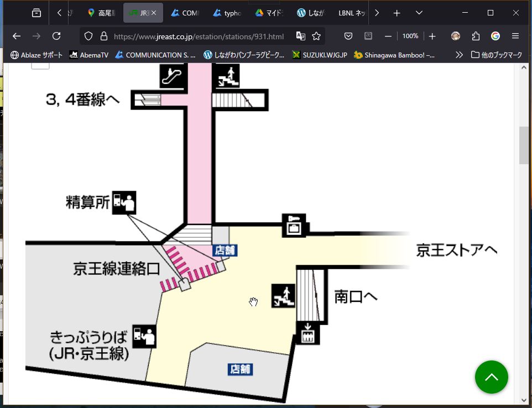Click the tracking protection shield icon
Viewport: 532px width, 408px height.
tap(88, 36)
